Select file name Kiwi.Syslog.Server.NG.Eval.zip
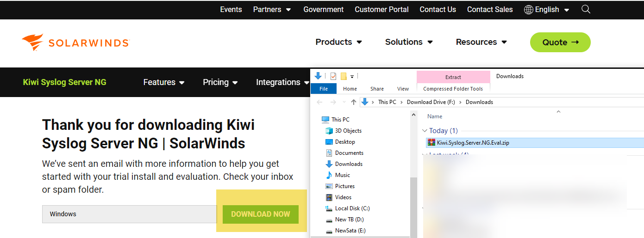 473,143
